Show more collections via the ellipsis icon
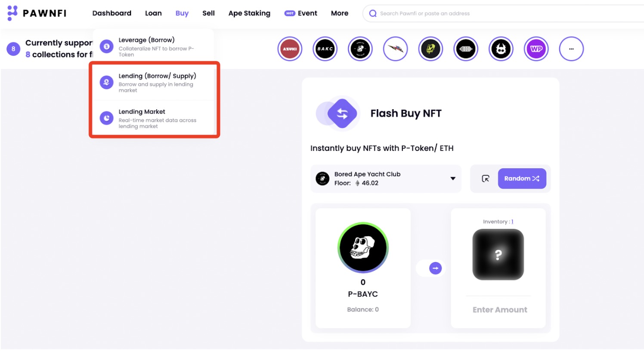Image resolution: width=644 pixels, height=351 pixels. (x=571, y=49)
